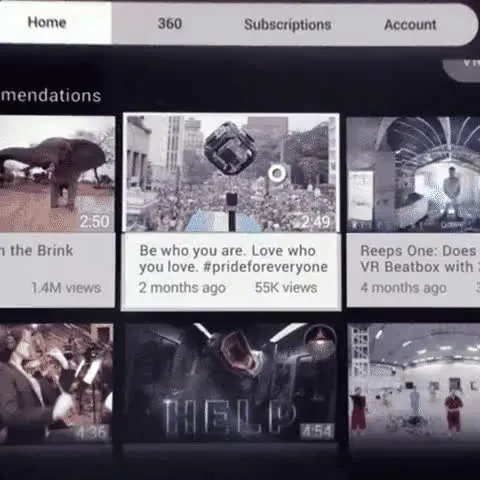Open the Reeps One VR Beatbox thumbnail
This screenshot has height=480, width=480.
click(413, 174)
